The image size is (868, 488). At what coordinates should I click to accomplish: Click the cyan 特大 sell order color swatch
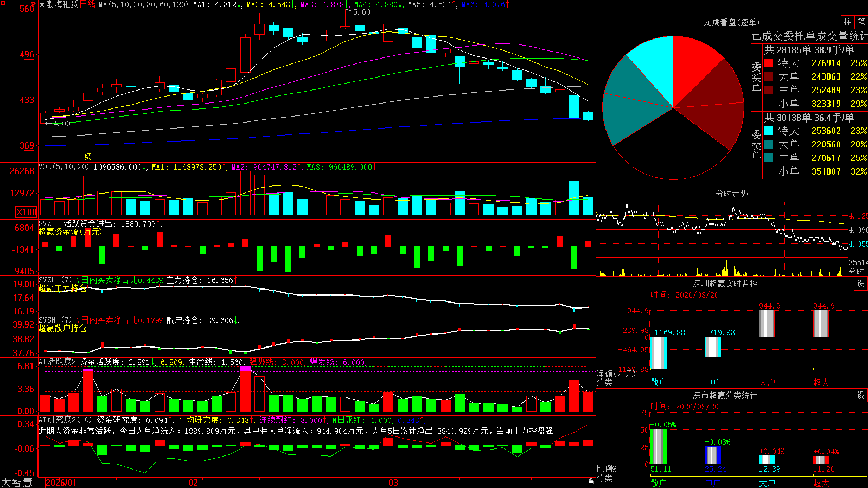coord(768,131)
